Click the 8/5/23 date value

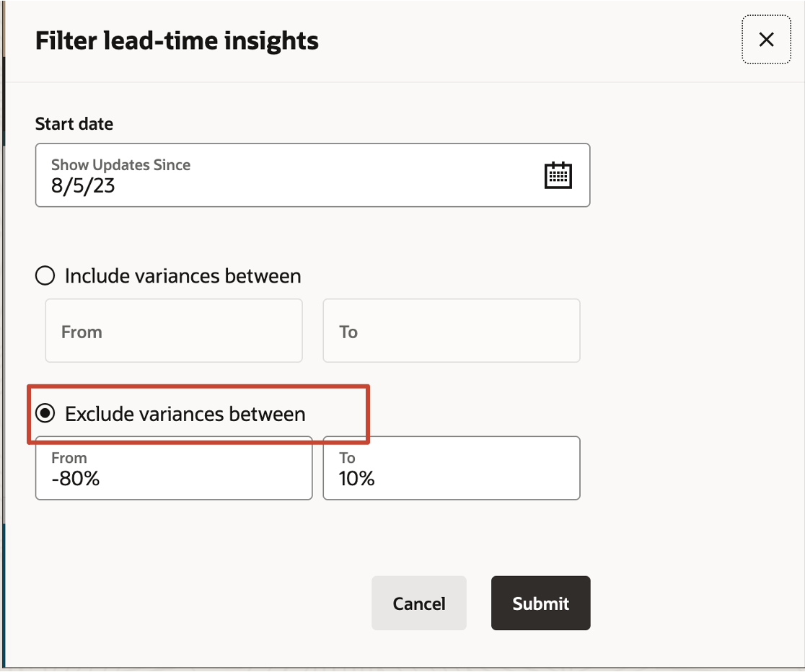(83, 186)
